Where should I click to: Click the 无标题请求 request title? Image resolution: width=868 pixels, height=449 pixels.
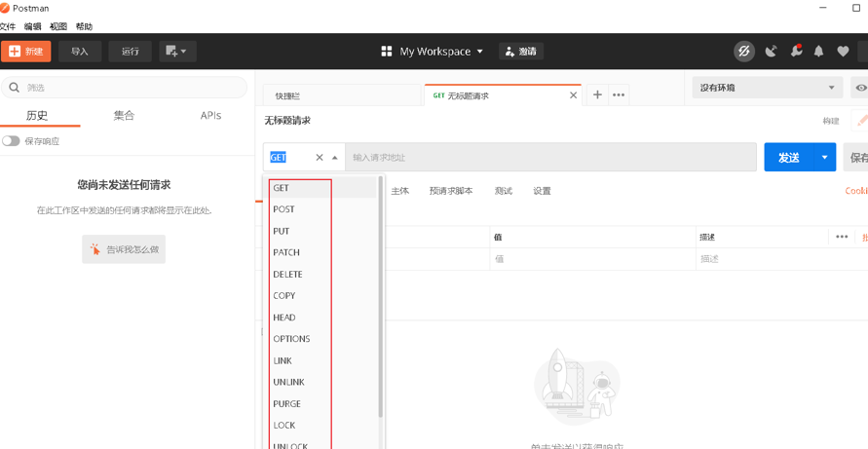tap(287, 121)
